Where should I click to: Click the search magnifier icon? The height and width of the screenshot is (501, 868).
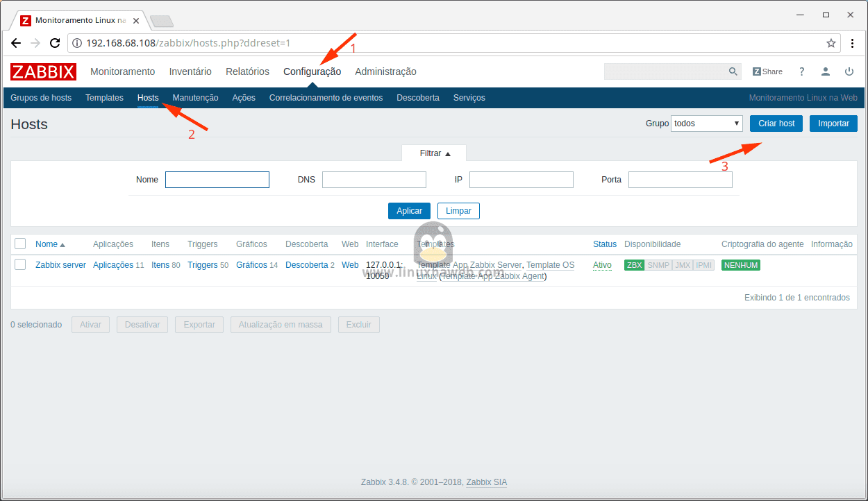[x=733, y=71]
